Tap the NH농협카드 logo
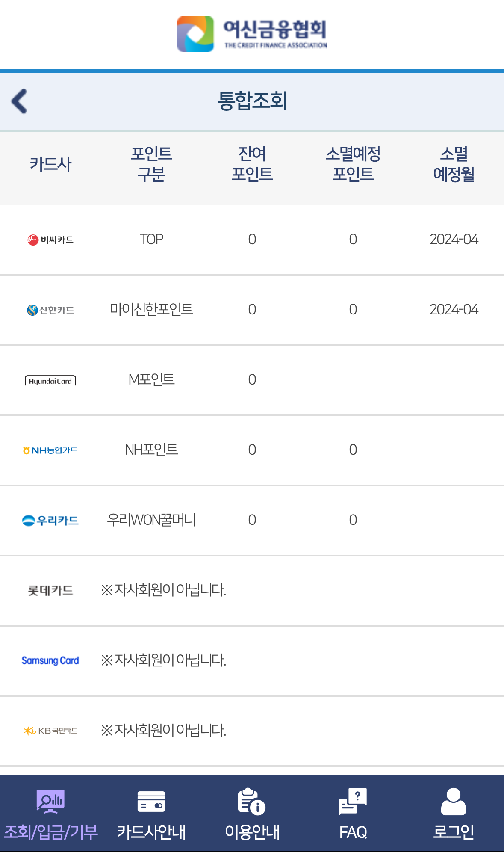 click(x=50, y=450)
